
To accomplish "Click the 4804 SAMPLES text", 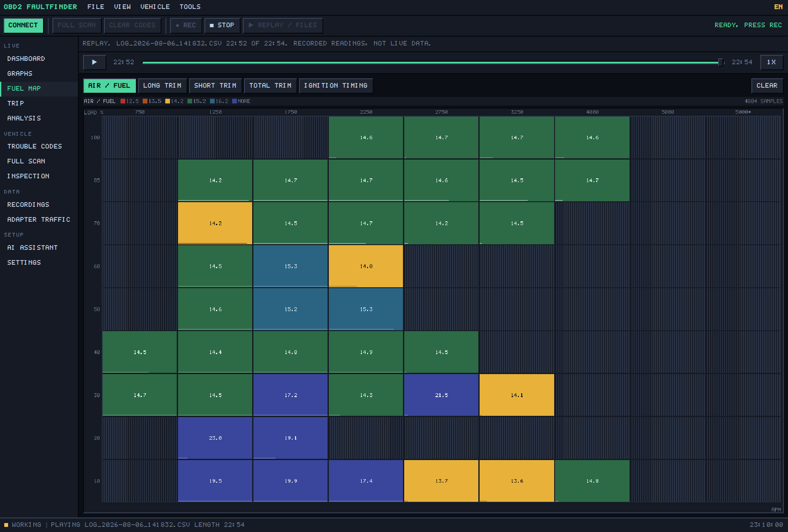I will (x=763, y=101).
